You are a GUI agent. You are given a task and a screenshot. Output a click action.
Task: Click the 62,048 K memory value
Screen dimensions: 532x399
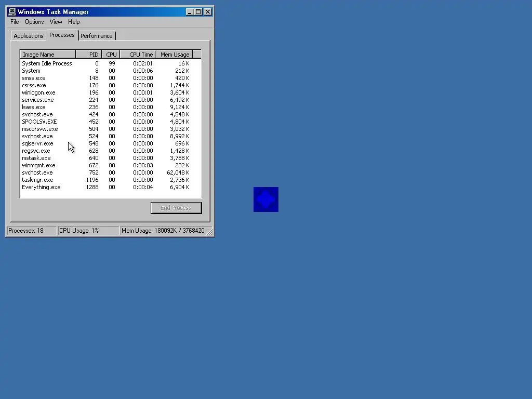[178, 172]
